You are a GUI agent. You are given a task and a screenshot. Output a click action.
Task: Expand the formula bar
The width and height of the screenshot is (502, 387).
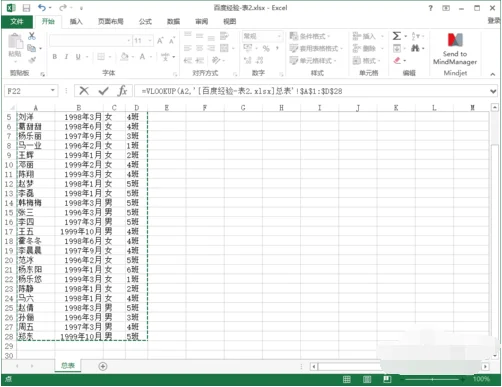[x=493, y=91]
